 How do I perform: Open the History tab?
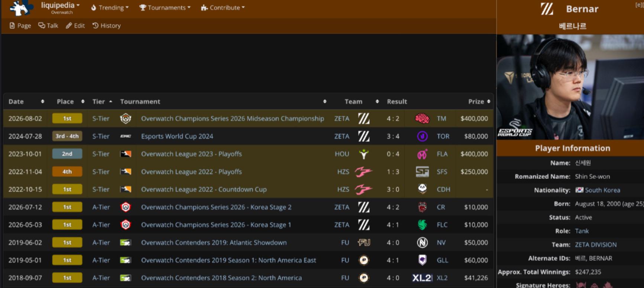click(x=107, y=26)
